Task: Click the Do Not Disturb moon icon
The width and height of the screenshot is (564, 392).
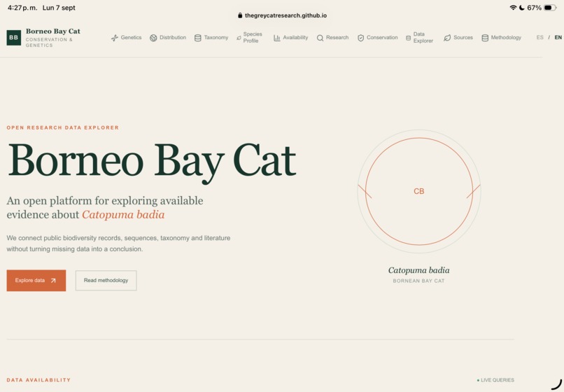Action: (521, 8)
